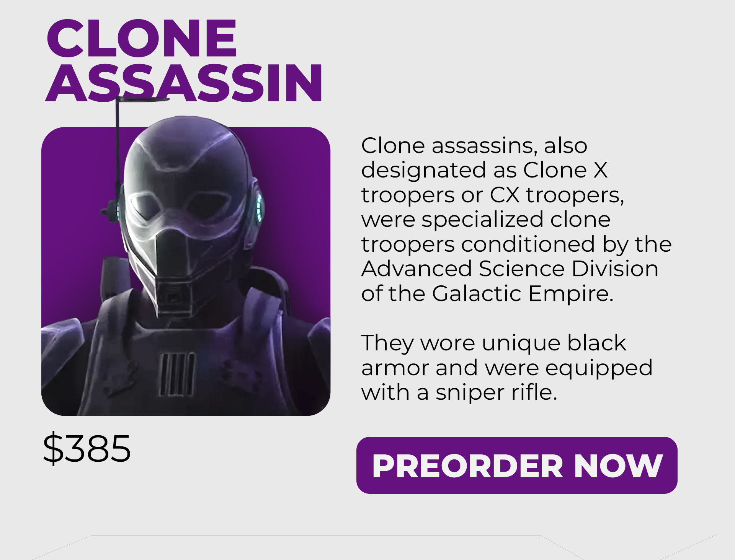Click the CLONE heading word
The width and height of the screenshot is (735, 560).
(x=142, y=39)
